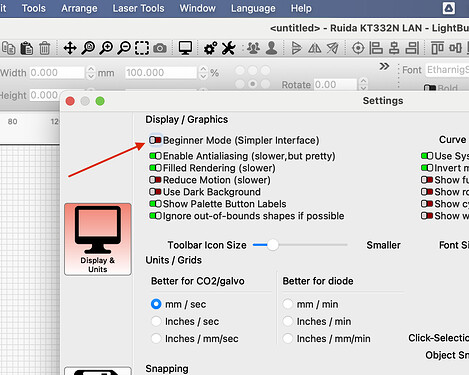Open the Arrange menu
This screenshot has width=469, height=375.
point(79,8)
